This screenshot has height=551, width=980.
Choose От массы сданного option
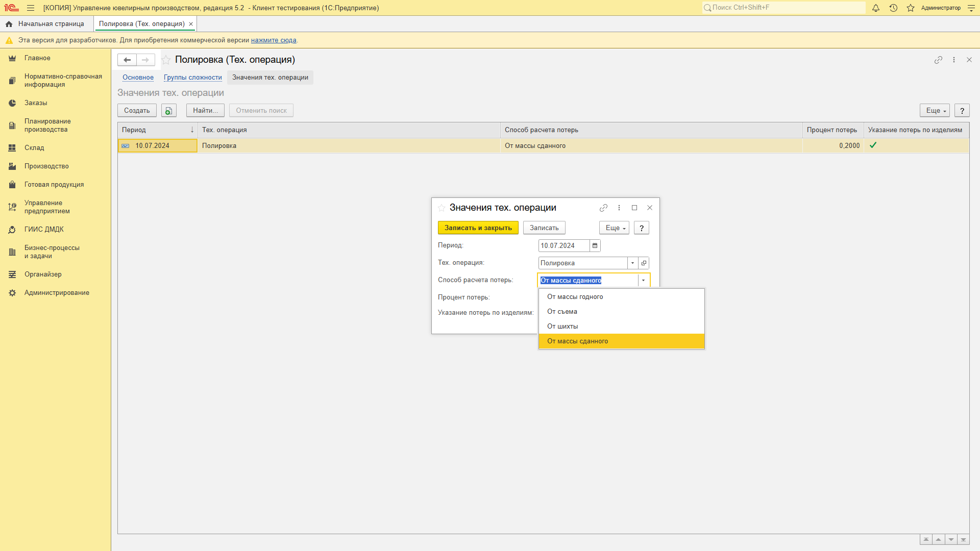pos(621,341)
